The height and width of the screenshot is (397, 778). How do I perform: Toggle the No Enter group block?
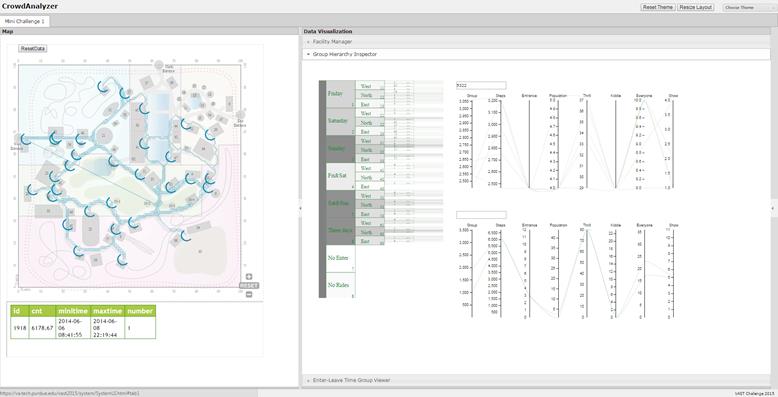[x=341, y=259]
